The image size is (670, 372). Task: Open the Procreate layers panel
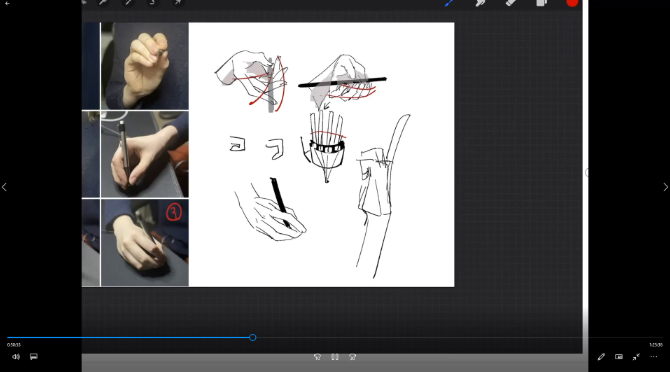(x=541, y=3)
